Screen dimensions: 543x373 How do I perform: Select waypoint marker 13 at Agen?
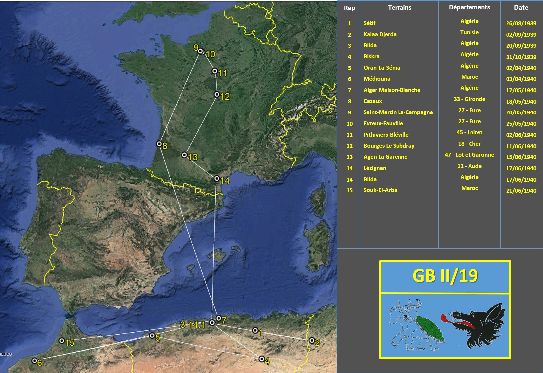point(185,155)
